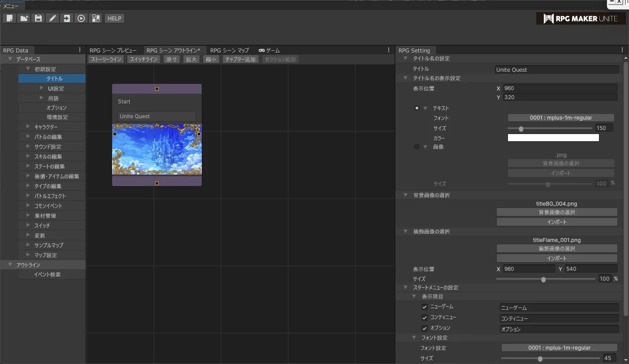The height and width of the screenshot is (364, 629).
Task: Click the open project folder icon
Action: point(24,18)
